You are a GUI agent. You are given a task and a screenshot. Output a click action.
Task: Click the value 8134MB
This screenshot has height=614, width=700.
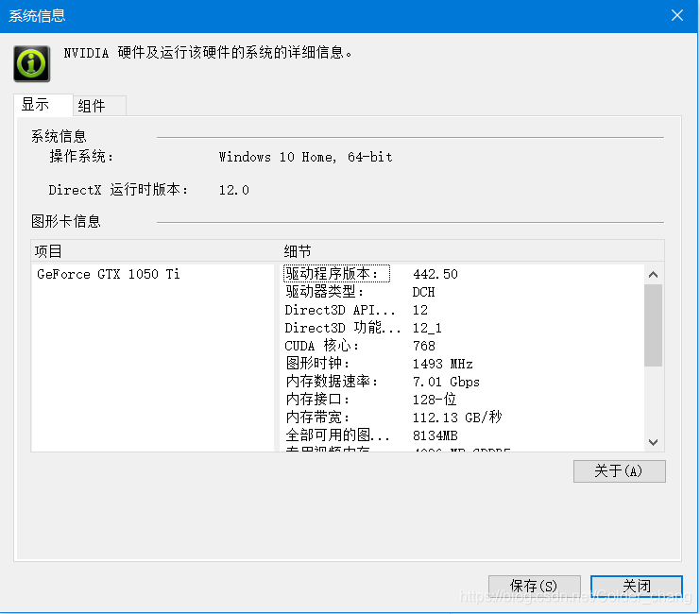tap(435, 435)
